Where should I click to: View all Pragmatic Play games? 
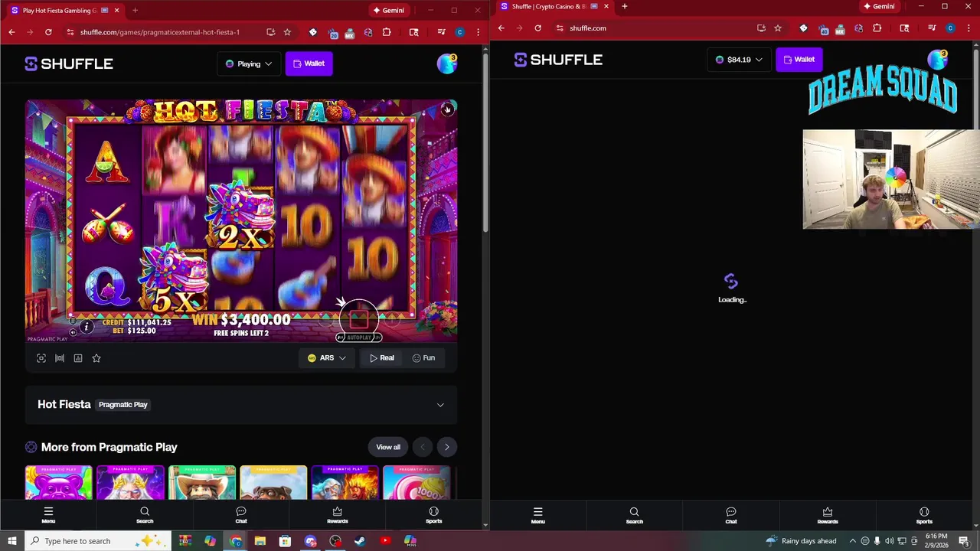pos(388,447)
